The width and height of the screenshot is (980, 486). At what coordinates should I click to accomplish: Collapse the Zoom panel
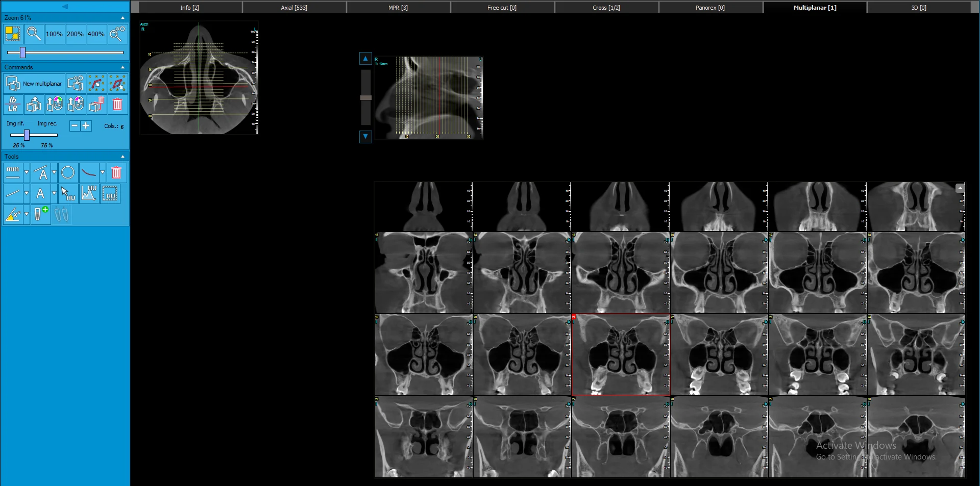point(122,18)
